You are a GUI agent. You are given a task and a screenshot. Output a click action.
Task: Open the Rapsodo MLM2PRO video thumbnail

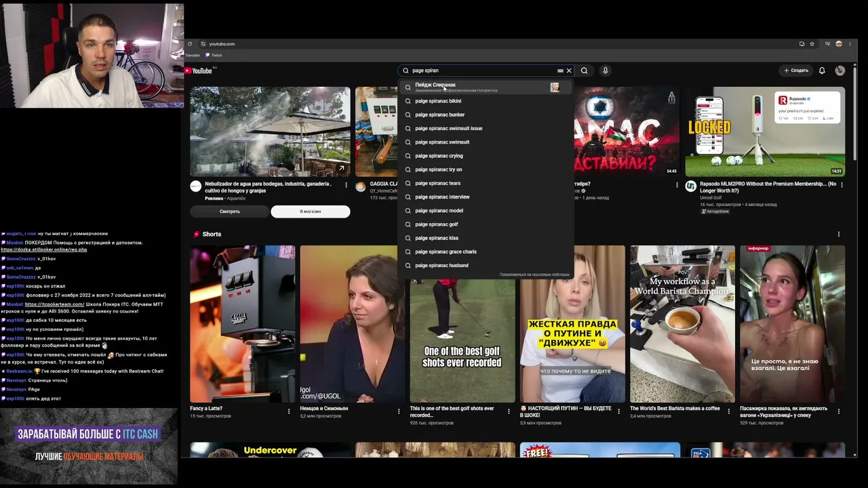[x=765, y=131]
